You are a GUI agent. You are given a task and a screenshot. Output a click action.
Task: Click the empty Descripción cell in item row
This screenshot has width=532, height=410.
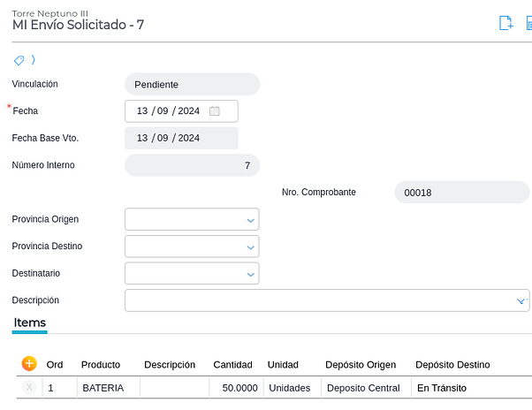coord(174,388)
